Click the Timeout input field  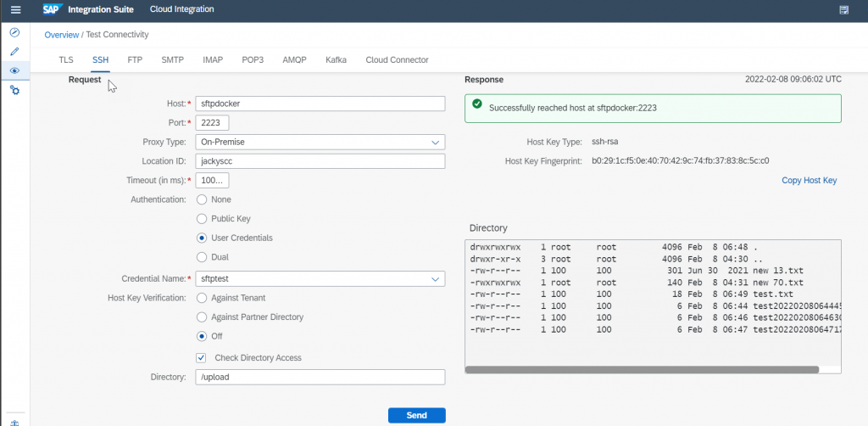212,180
